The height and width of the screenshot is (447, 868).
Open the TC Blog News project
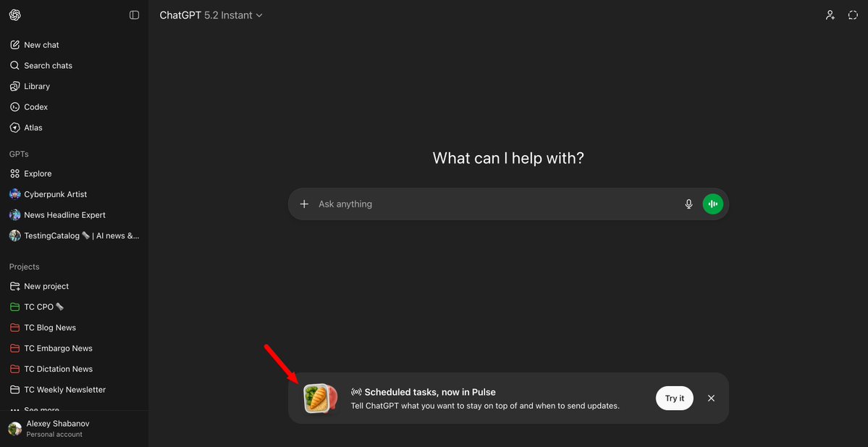[x=74, y=327]
